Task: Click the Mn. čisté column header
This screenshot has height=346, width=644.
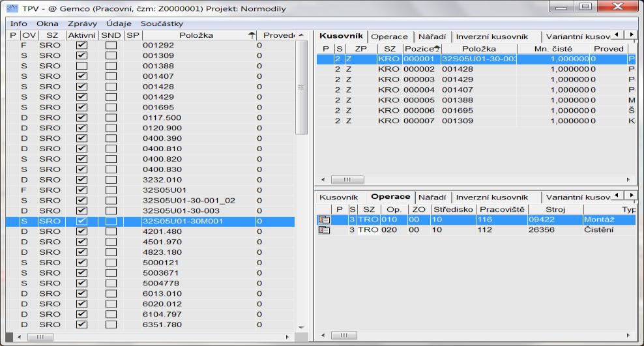Action: pos(553,49)
